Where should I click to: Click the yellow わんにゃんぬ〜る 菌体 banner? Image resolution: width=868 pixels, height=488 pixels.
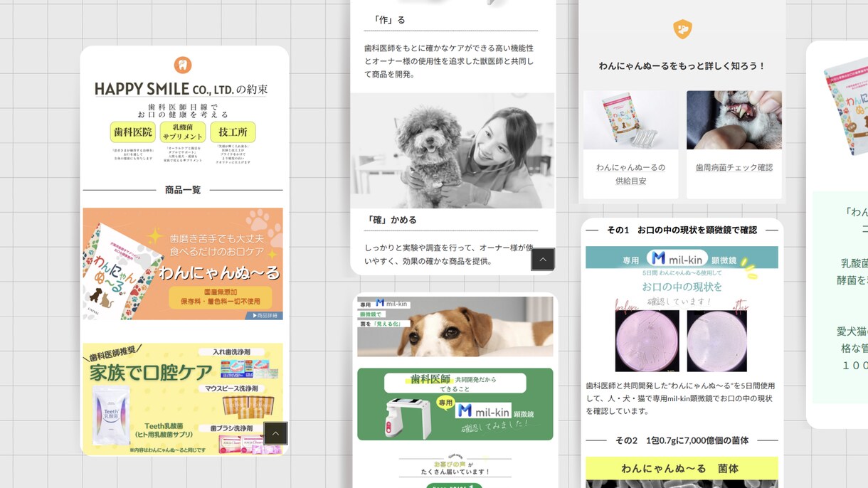(x=682, y=468)
